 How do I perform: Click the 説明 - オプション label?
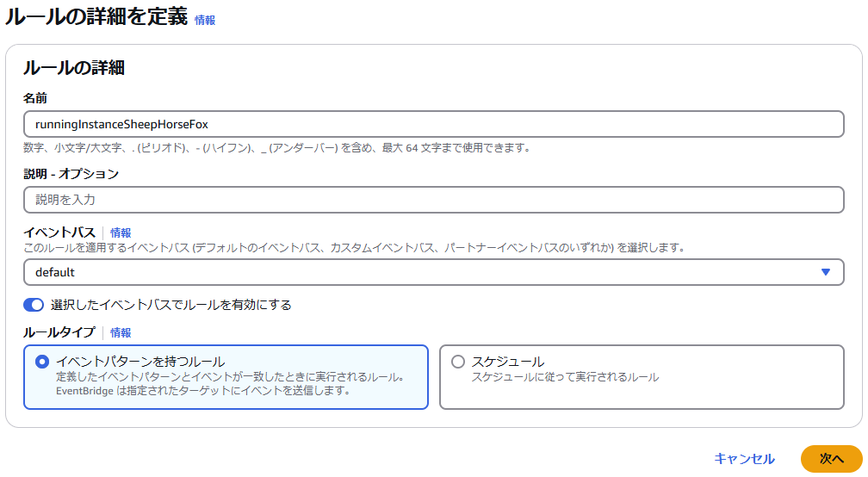tap(71, 174)
